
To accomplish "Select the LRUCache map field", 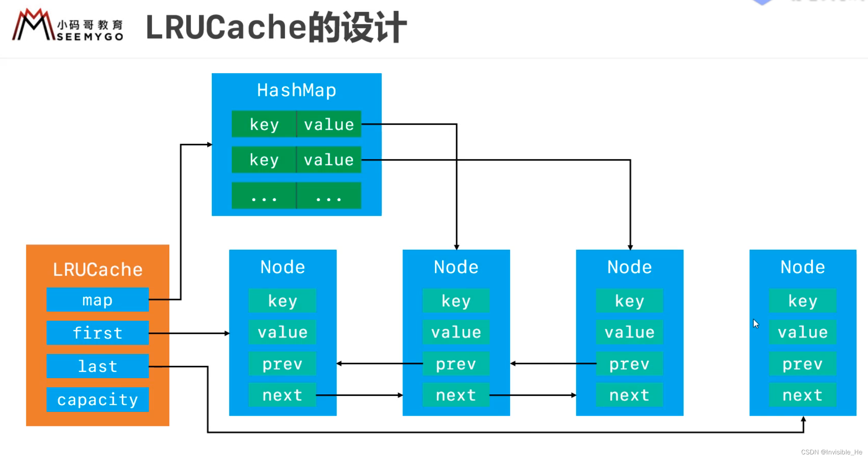I will click(97, 300).
